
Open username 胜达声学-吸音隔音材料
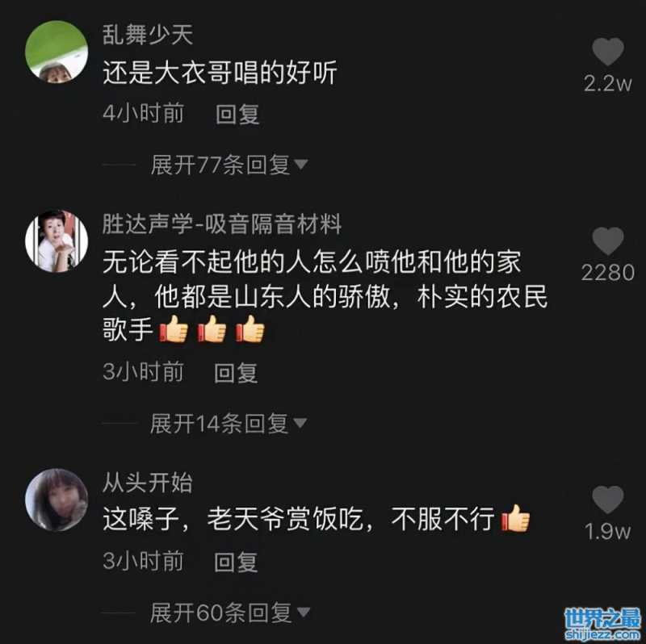(x=221, y=224)
